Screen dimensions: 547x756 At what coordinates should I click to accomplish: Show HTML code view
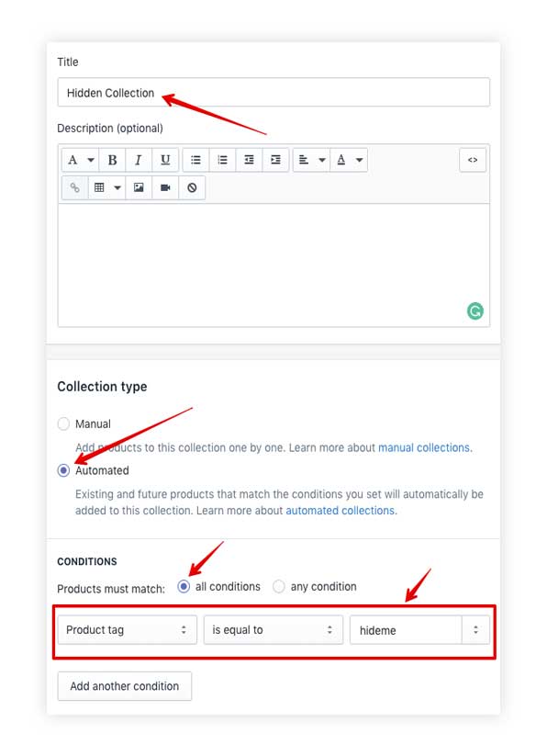[473, 160]
